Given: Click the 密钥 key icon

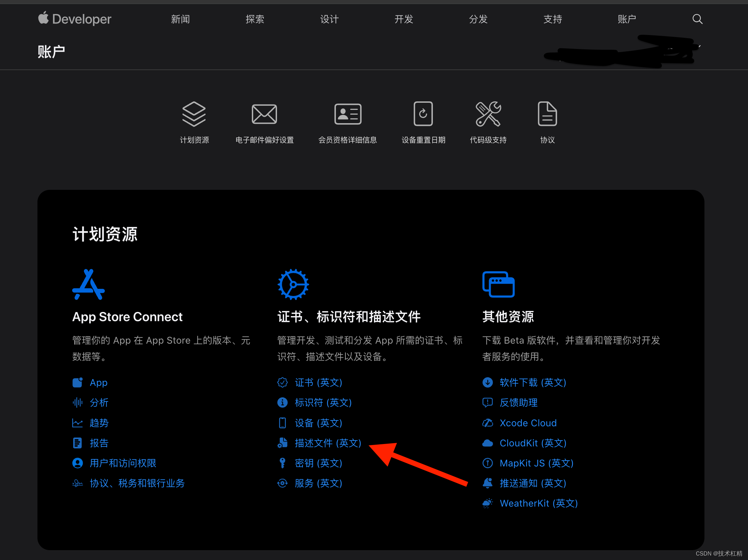Looking at the screenshot, I should pos(282,463).
